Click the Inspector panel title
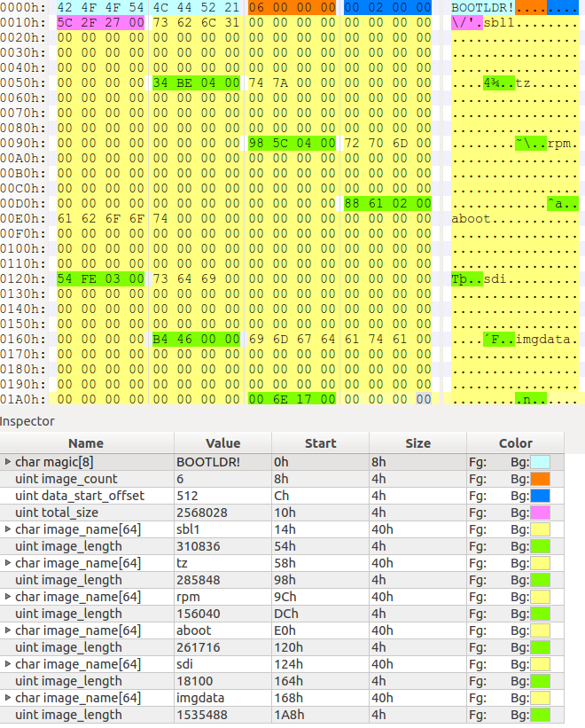Screen dimensions: 585x728 click(27, 421)
